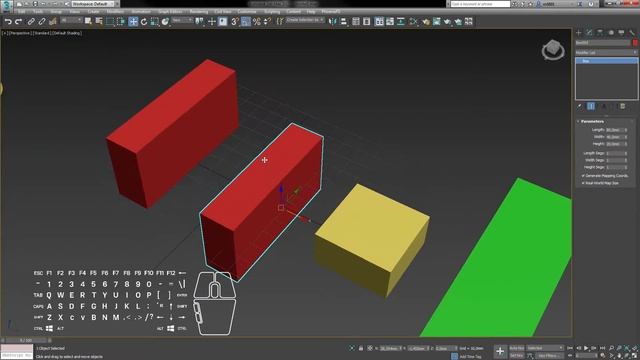Open the Select by Name dialog
The image size is (640, 360).
pos(99,22)
